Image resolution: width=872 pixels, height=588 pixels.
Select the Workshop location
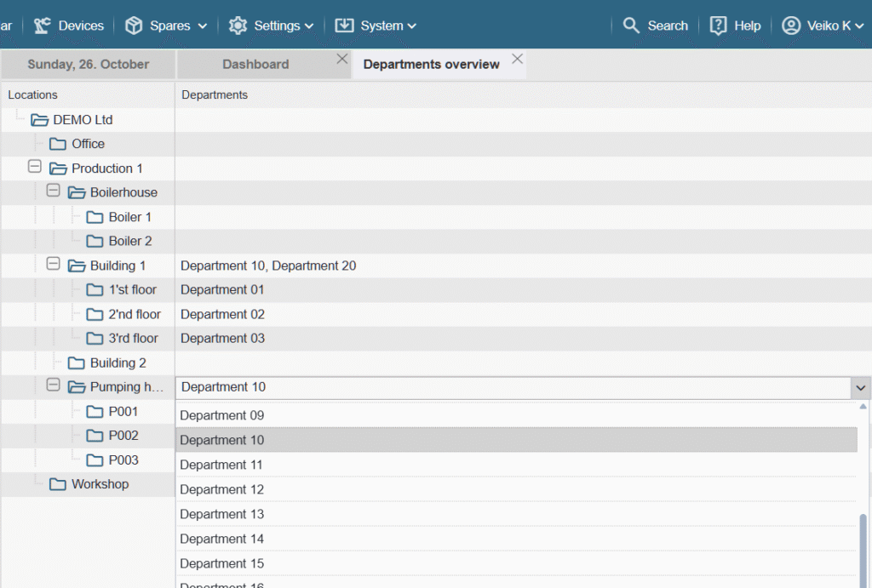point(100,484)
